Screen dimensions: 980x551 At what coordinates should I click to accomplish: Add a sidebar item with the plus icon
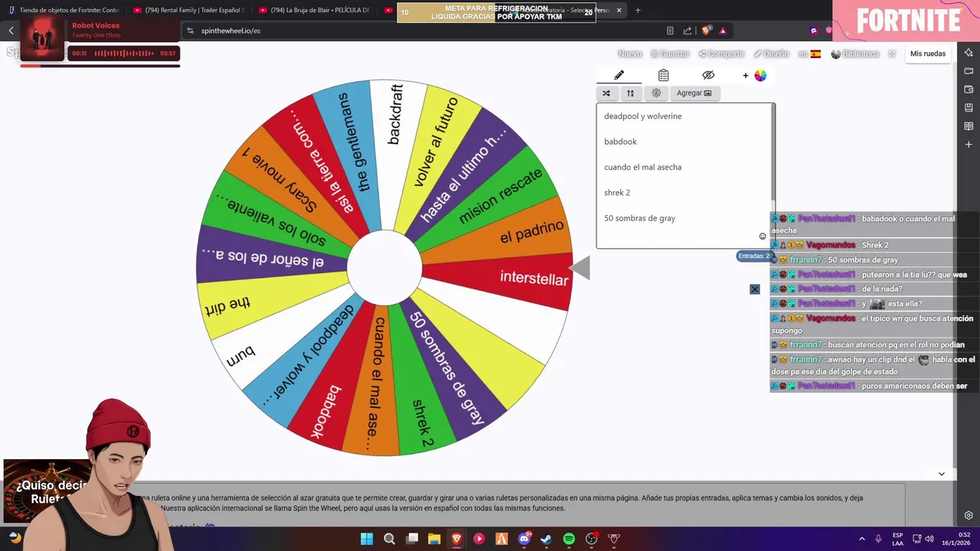click(969, 145)
